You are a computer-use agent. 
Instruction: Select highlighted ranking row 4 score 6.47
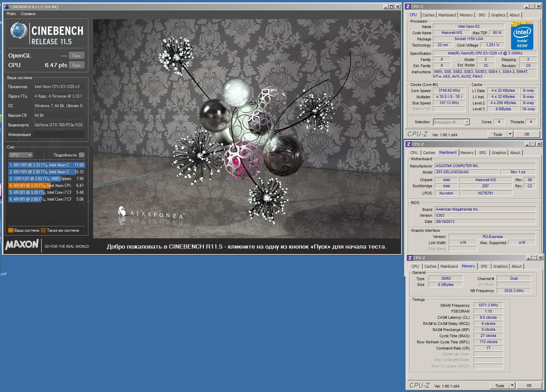pyautogui.click(x=47, y=186)
